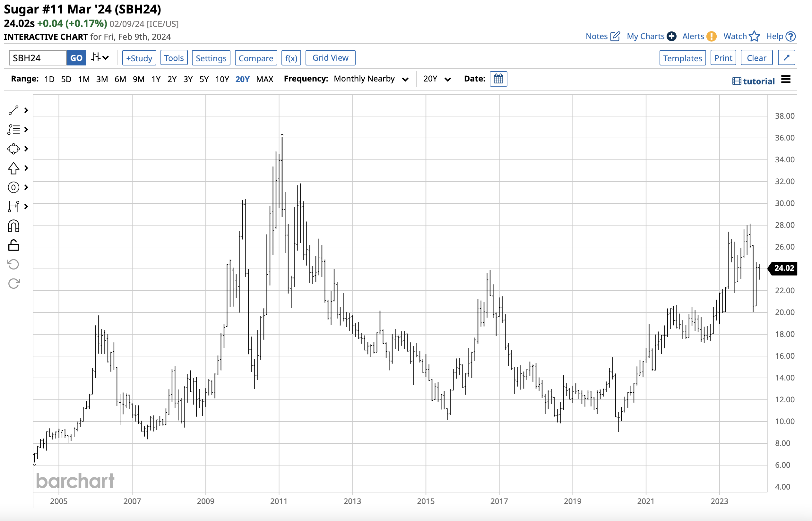
Task: Click the 2011 peak high marker
Action: click(x=282, y=135)
